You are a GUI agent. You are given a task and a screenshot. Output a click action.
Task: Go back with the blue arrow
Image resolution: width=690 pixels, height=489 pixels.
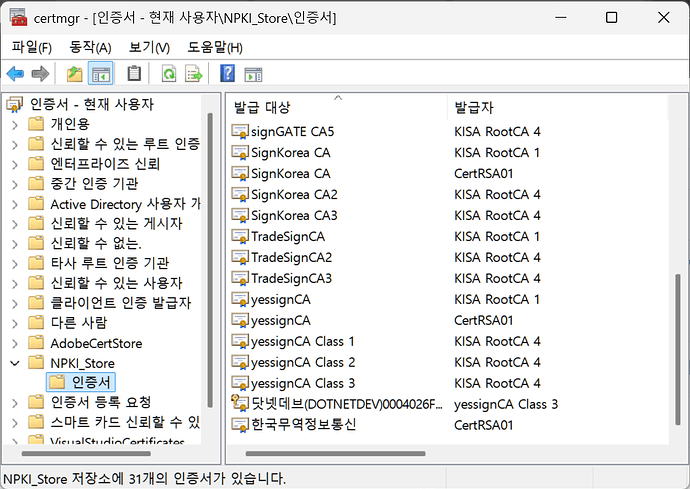pyautogui.click(x=15, y=74)
